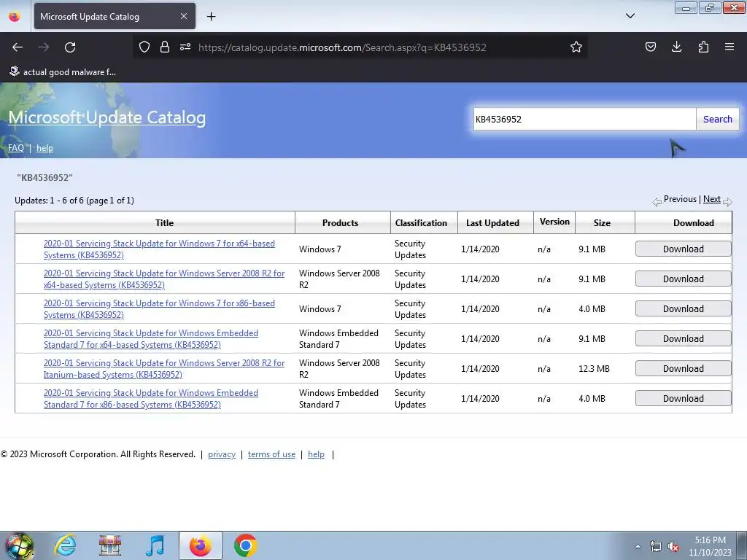Reload the current page
Image resolution: width=747 pixels, height=560 pixels.
tap(70, 47)
